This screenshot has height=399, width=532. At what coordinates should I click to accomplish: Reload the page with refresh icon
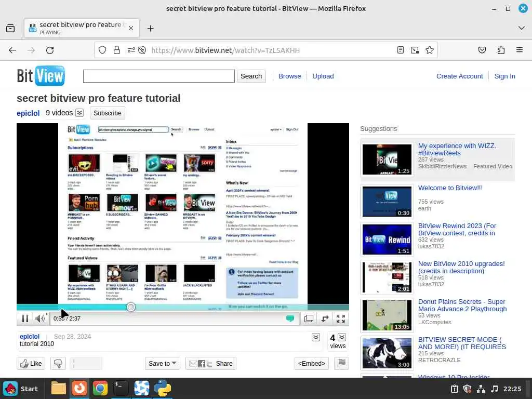point(50,50)
